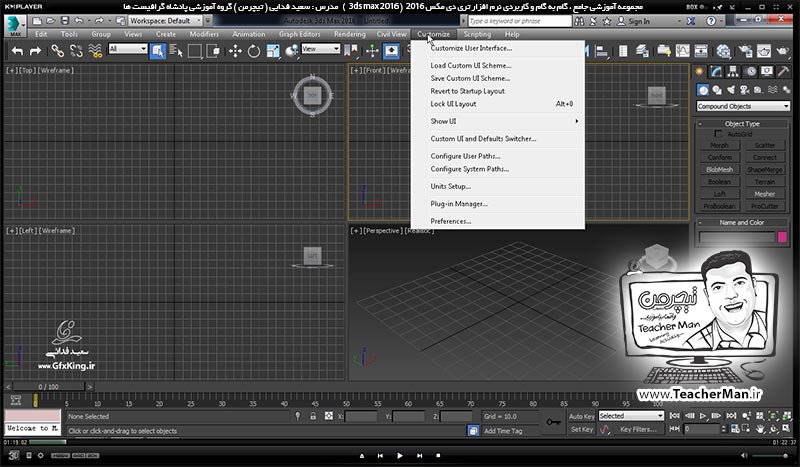Image resolution: width=800 pixels, height=467 pixels.
Task: Click the large Undo arrow in main toolbar
Action: coord(17,51)
